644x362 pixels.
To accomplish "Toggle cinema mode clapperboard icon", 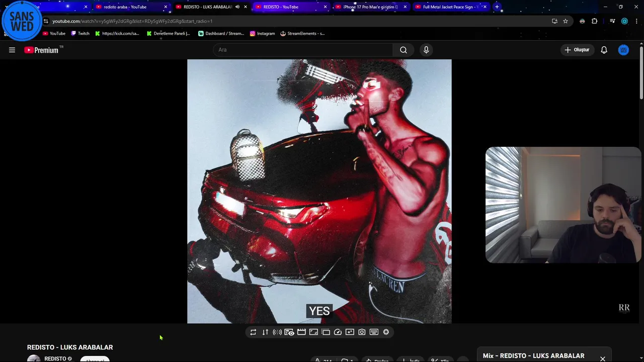I will [301, 332].
